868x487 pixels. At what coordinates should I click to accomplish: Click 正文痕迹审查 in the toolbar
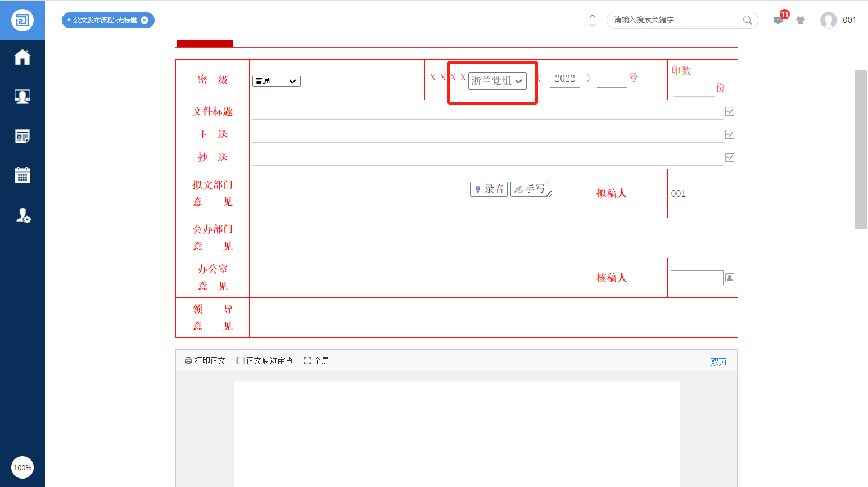tap(265, 360)
